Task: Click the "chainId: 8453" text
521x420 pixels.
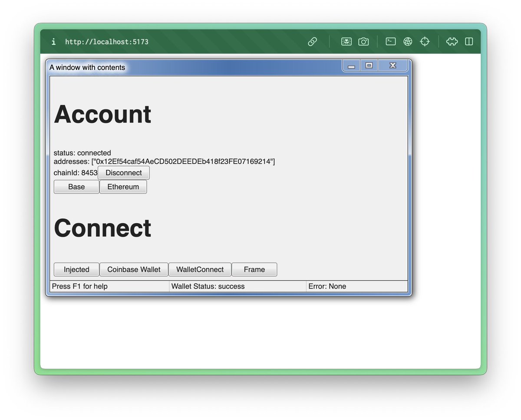Action: [x=76, y=173]
